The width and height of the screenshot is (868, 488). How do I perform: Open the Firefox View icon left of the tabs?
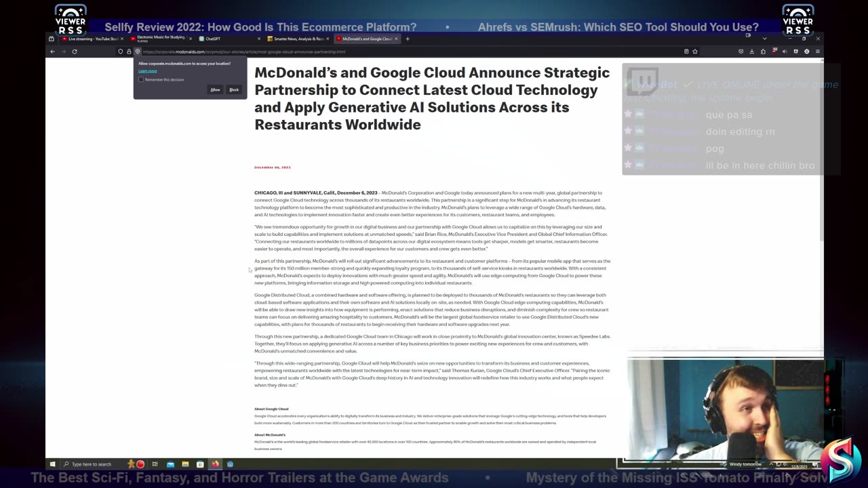point(52,39)
